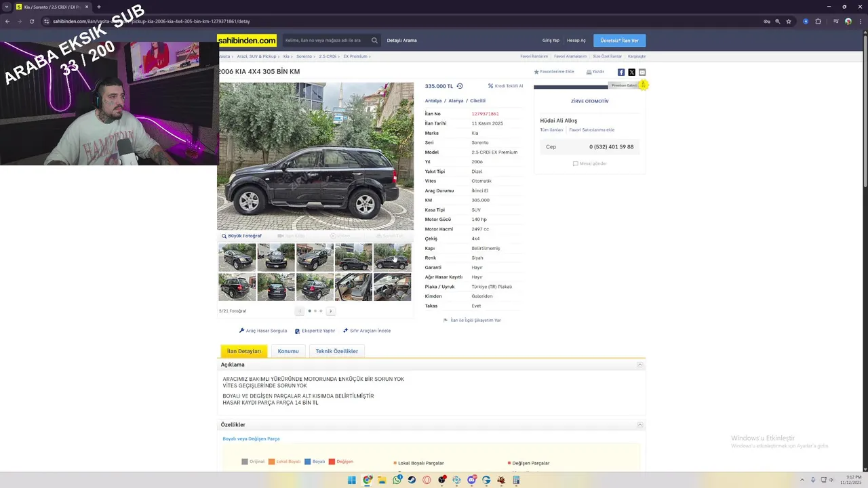868x488 pixels.
Task: Click the browser back arrow
Action: tap(7, 21)
